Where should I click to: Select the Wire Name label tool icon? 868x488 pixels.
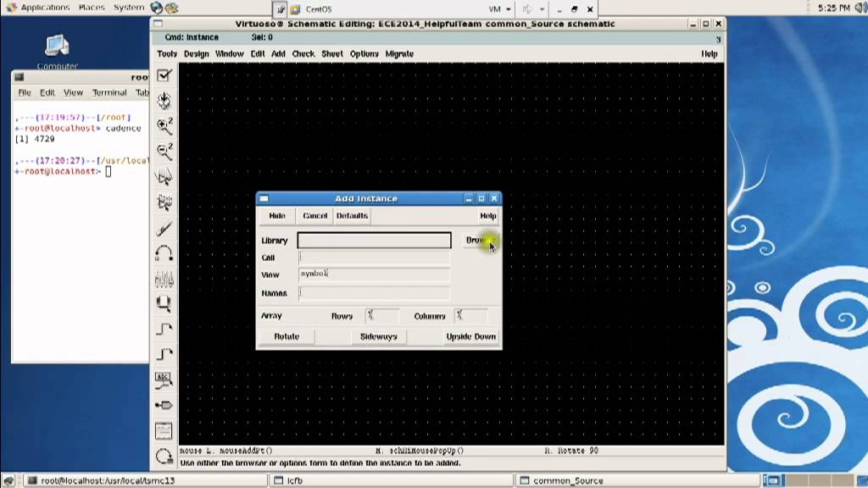pos(164,380)
